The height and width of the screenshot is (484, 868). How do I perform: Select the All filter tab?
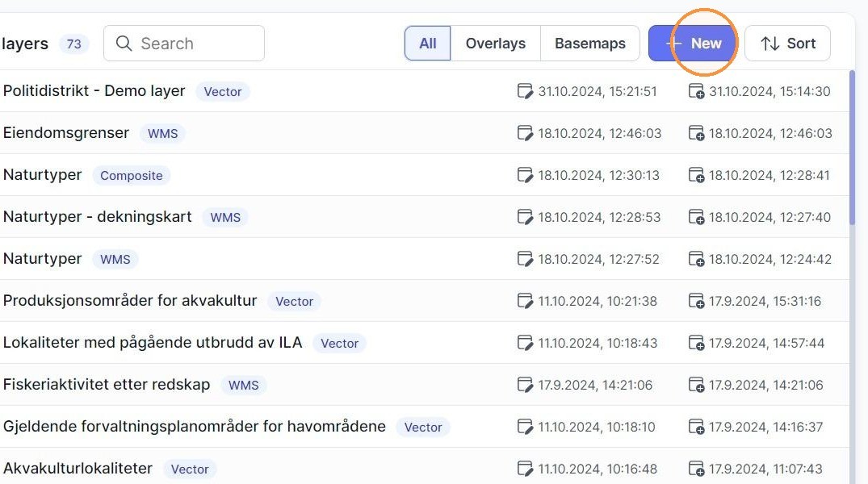(427, 43)
